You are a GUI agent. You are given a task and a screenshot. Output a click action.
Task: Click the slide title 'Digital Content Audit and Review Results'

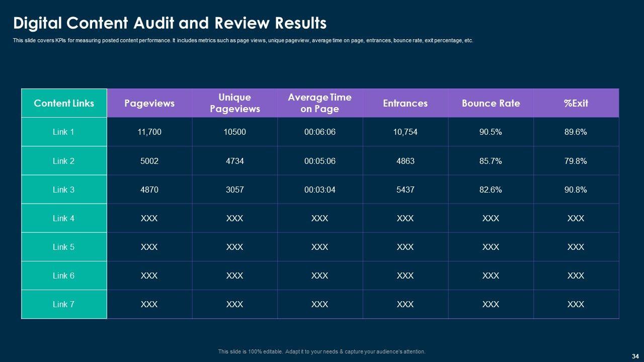[x=170, y=23]
